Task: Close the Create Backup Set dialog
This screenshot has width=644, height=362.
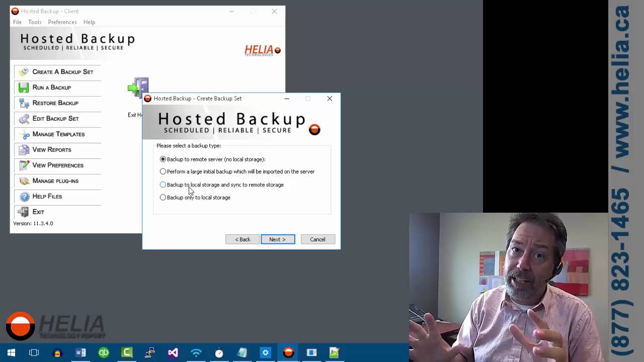Action: click(330, 99)
